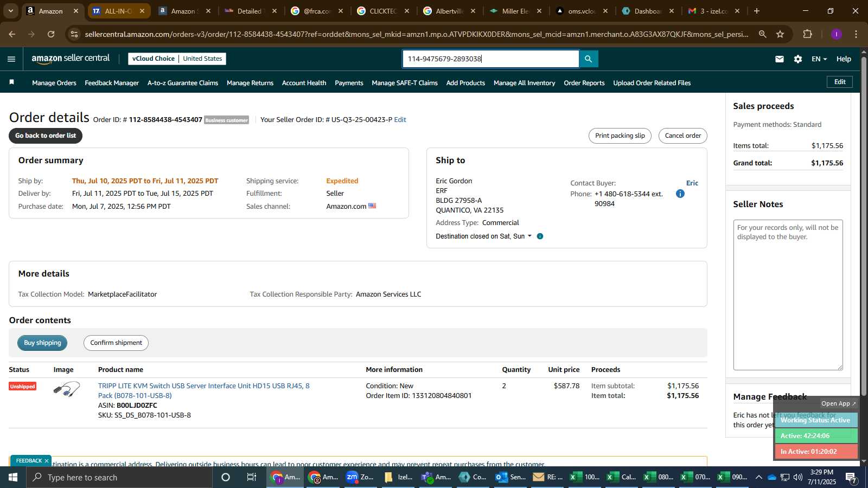This screenshot has width=868, height=488.
Task: Click the page vertical scrollbar
Action: click(864, 225)
